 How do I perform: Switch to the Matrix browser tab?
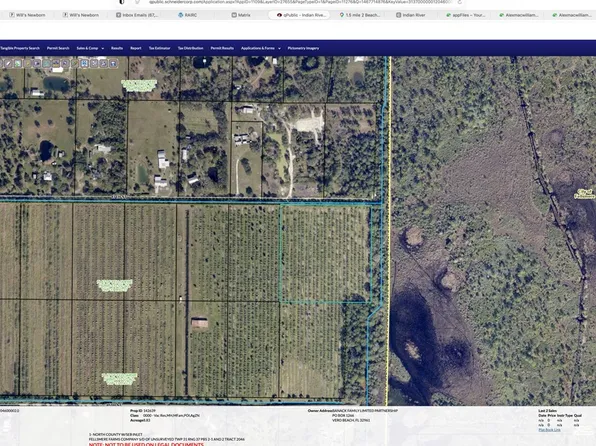coord(241,15)
